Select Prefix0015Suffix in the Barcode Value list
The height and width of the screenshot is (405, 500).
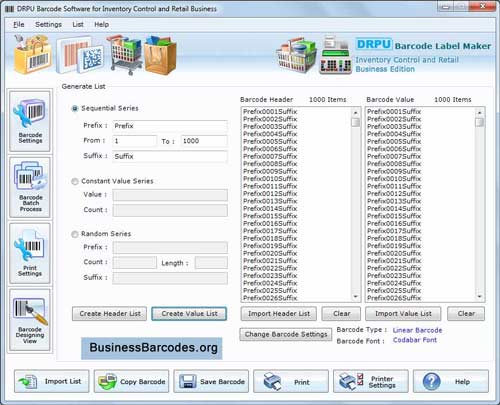[x=394, y=216]
